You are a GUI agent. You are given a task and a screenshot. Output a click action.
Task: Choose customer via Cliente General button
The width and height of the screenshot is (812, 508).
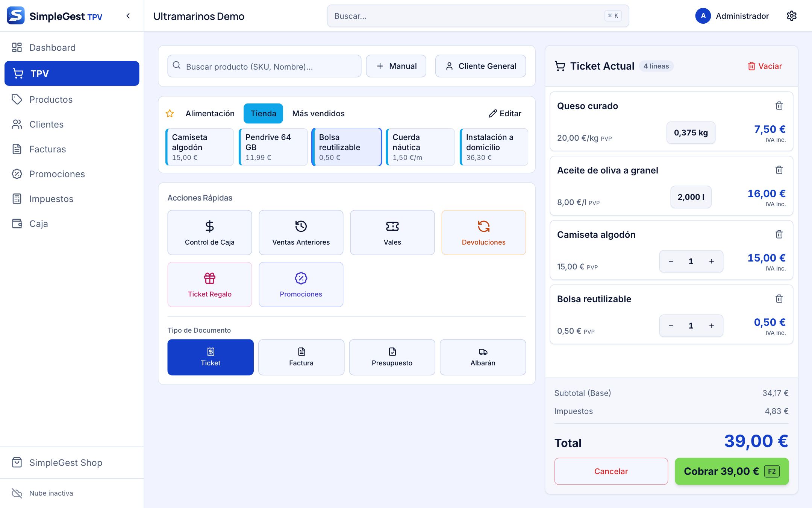point(481,66)
